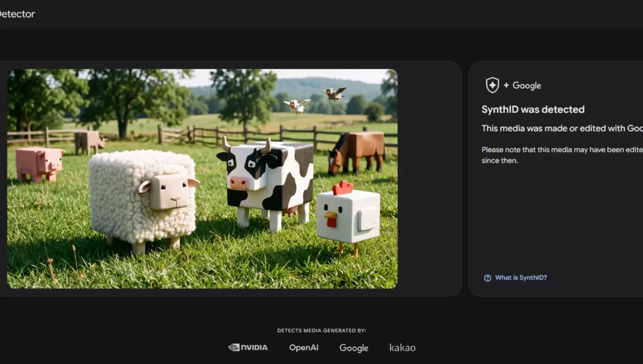Click the Google logo in the footer
Viewport: 643px width, 364px height.
tap(354, 348)
